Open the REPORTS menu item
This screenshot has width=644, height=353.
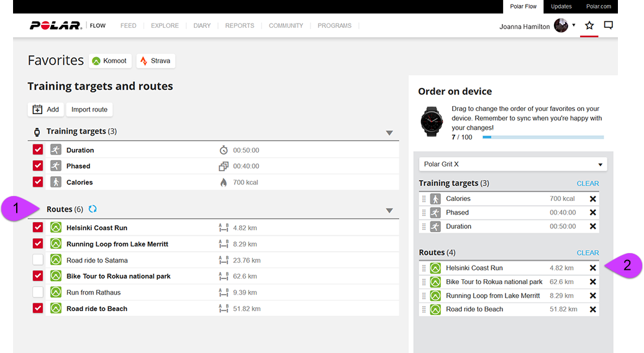point(240,26)
